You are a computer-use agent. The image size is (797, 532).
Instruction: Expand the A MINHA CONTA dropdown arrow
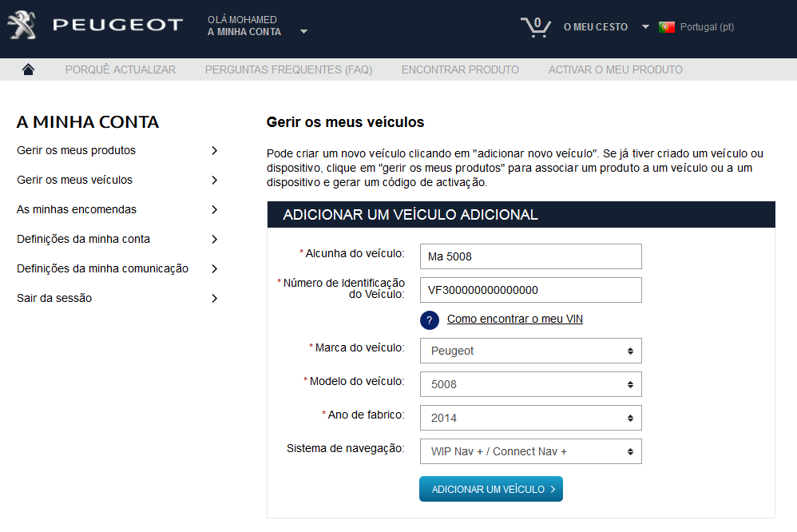pyautogui.click(x=303, y=31)
